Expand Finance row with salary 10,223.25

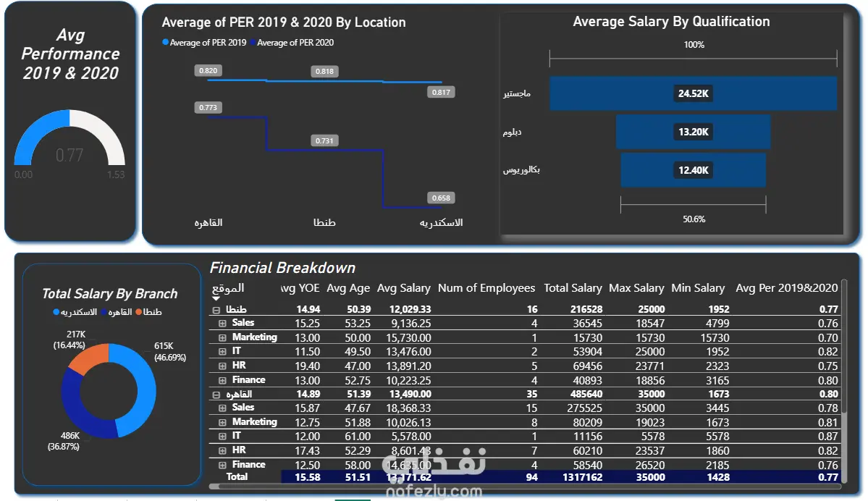click(x=222, y=380)
